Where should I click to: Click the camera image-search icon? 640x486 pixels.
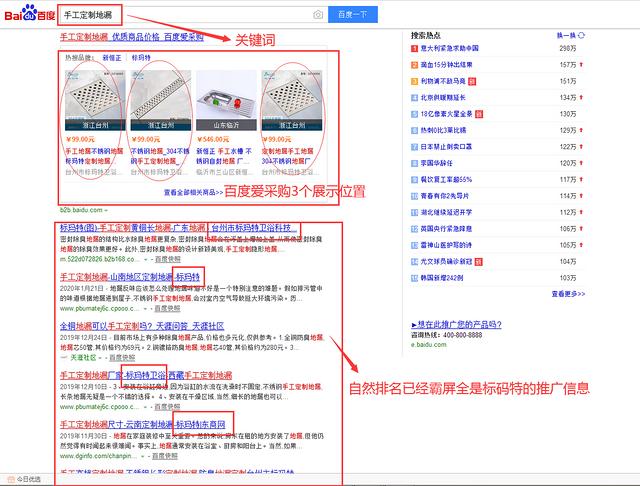click(318, 15)
